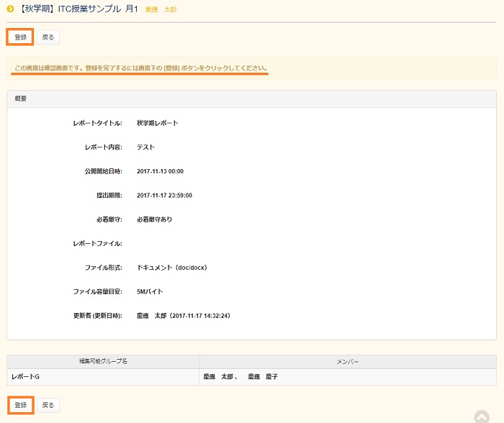504x423 pixels.
Task: Click the 公開開始日時 value 2017-11-13 00:00
Action: (x=161, y=171)
